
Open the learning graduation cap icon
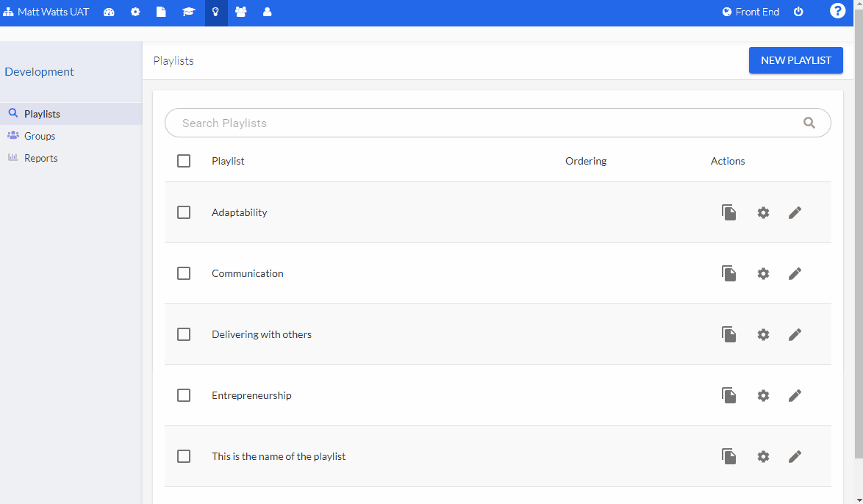coord(188,12)
